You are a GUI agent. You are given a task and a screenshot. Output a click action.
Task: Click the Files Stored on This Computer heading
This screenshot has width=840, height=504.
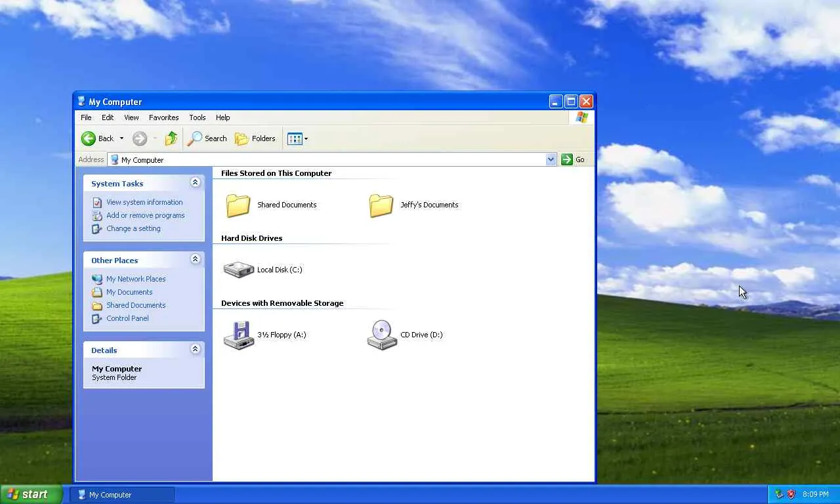tap(276, 173)
